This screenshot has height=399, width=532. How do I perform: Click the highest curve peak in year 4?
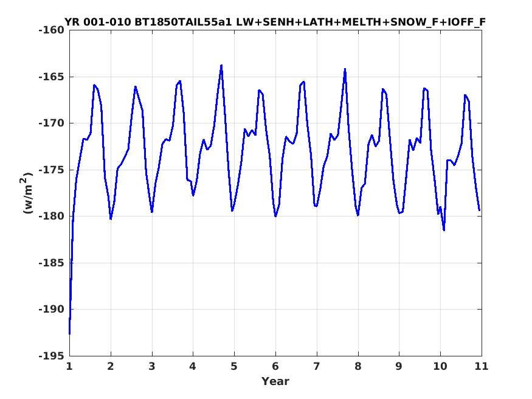click(x=221, y=66)
